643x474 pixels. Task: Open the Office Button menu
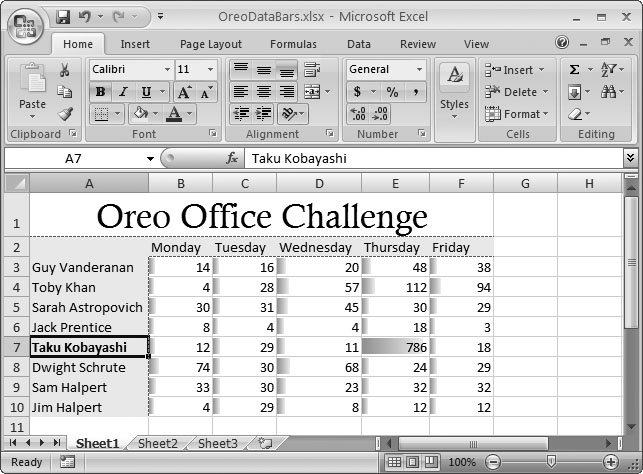point(25,27)
